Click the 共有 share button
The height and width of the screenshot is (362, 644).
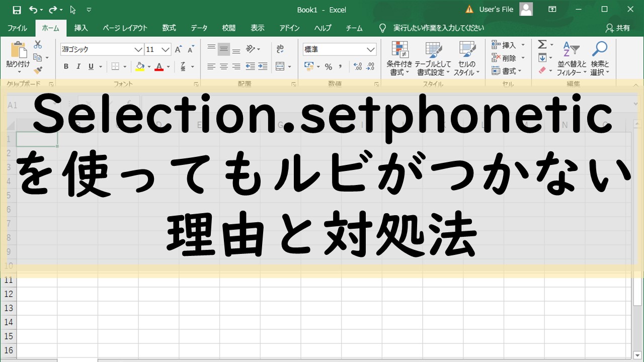click(x=618, y=28)
